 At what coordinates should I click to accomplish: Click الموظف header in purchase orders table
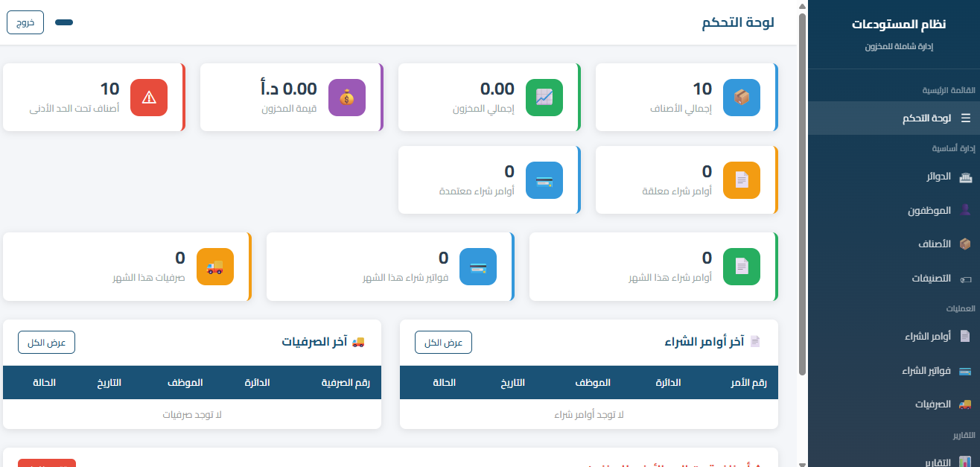pyautogui.click(x=593, y=382)
